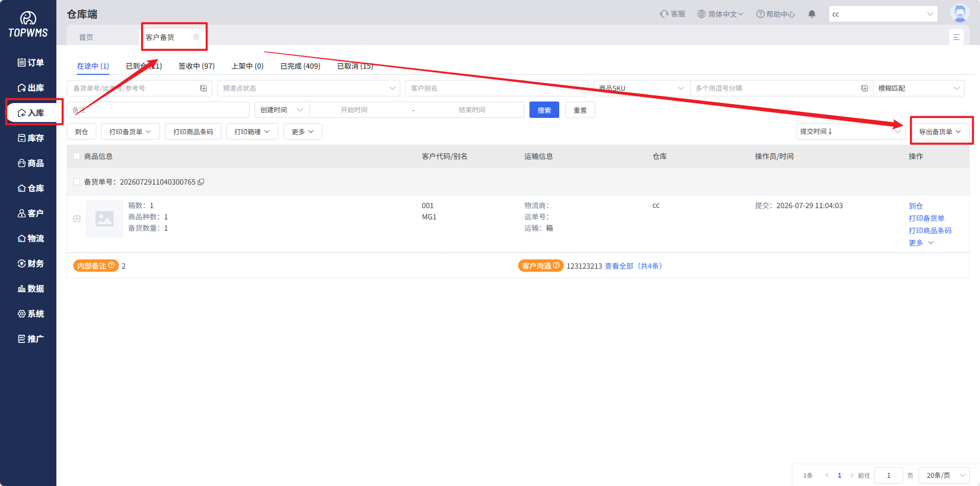Open the 客户 sidebar menu
The width and height of the screenshot is (980, 486).
(x=31, y=213)
